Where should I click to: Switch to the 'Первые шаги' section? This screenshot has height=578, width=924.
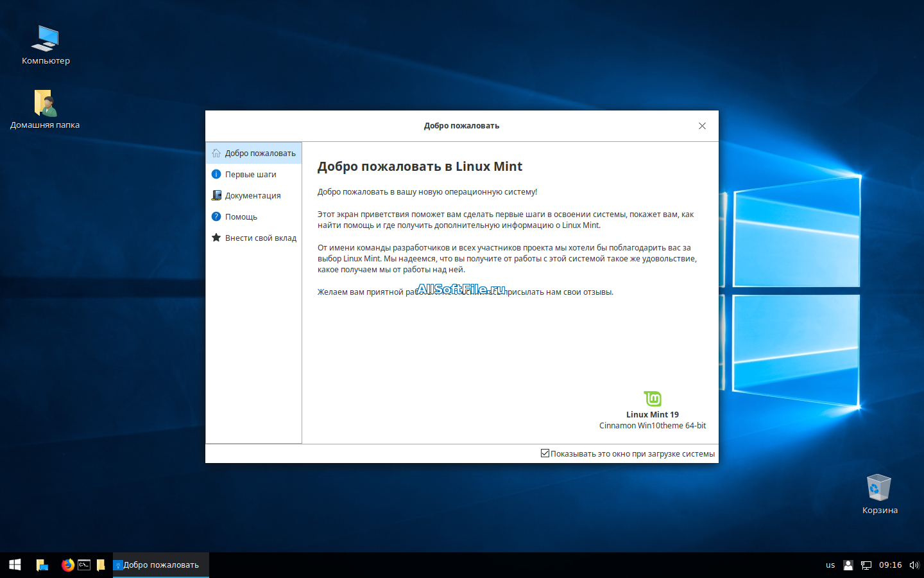(x=254, y=174)
